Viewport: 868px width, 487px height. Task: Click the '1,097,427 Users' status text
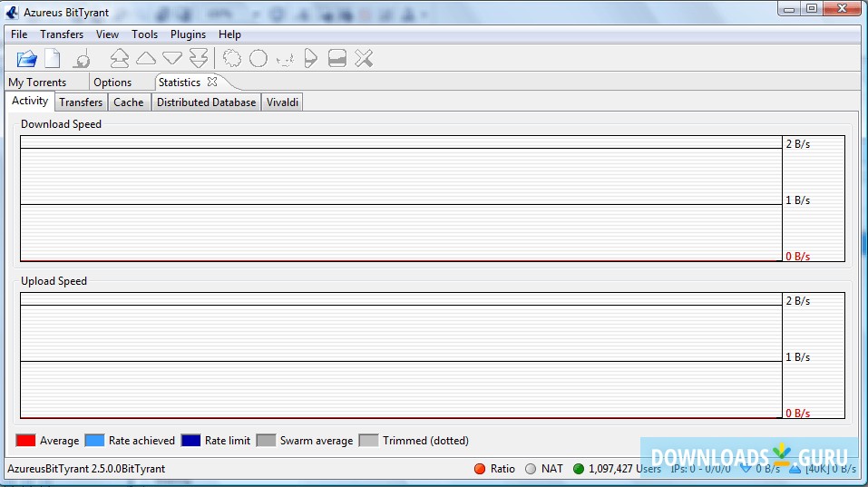click(x=624, y=469)
